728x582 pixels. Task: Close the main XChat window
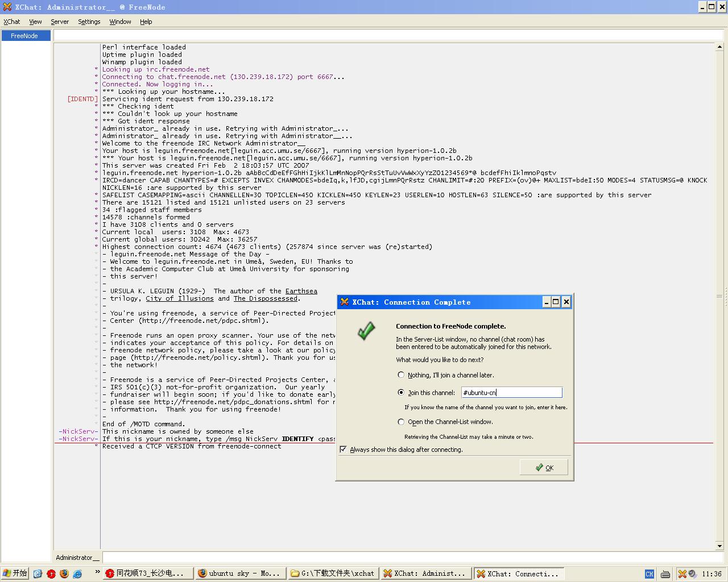pos(721,7)
